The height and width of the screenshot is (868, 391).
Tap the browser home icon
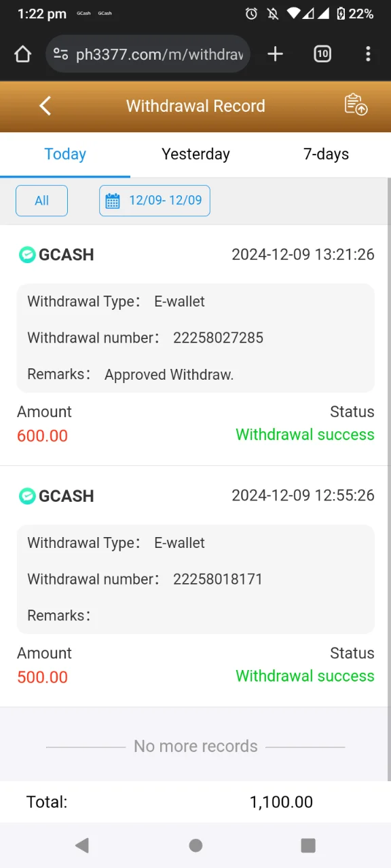[x=22, y=54]
